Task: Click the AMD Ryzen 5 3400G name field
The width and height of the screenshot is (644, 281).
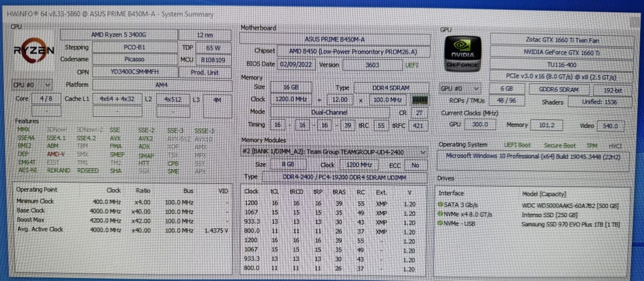Action: [x=118, y=35]
